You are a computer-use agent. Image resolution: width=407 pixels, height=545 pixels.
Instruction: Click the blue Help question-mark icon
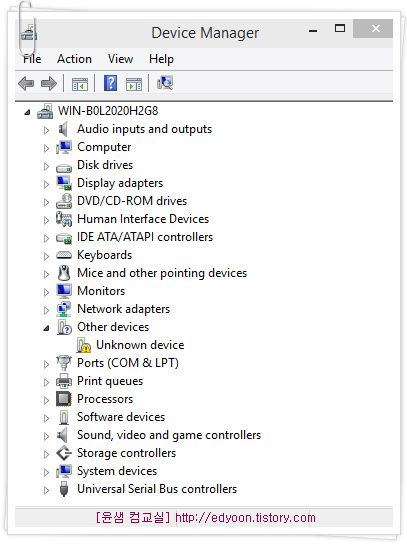110,83
